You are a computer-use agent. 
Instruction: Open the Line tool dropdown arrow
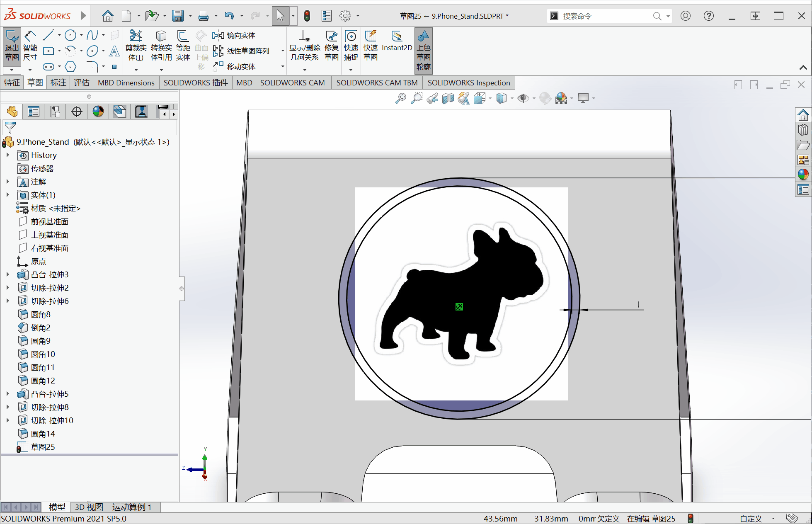(x=59, y=35)
